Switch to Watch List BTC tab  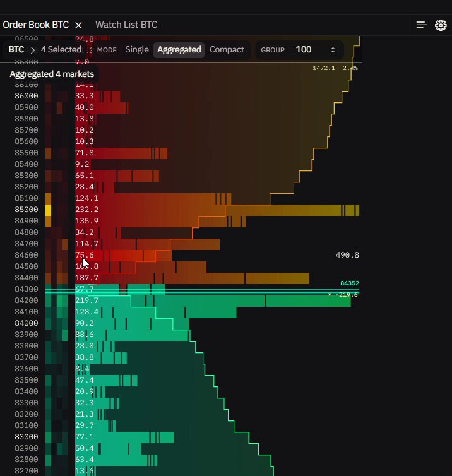(126, 25)
